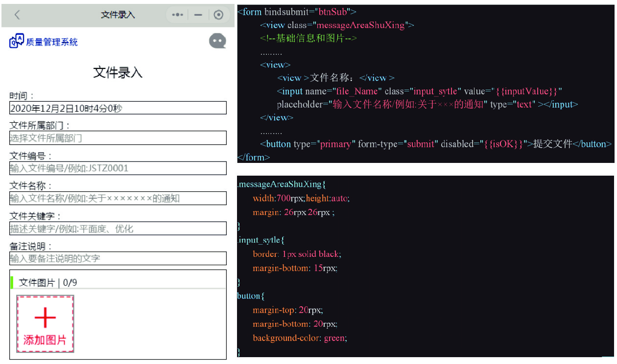Image resolution: width=617 pixels, height=364 pixels.
Task: Open the 质量管理系统 link text
Action: [x=52, y=42]
